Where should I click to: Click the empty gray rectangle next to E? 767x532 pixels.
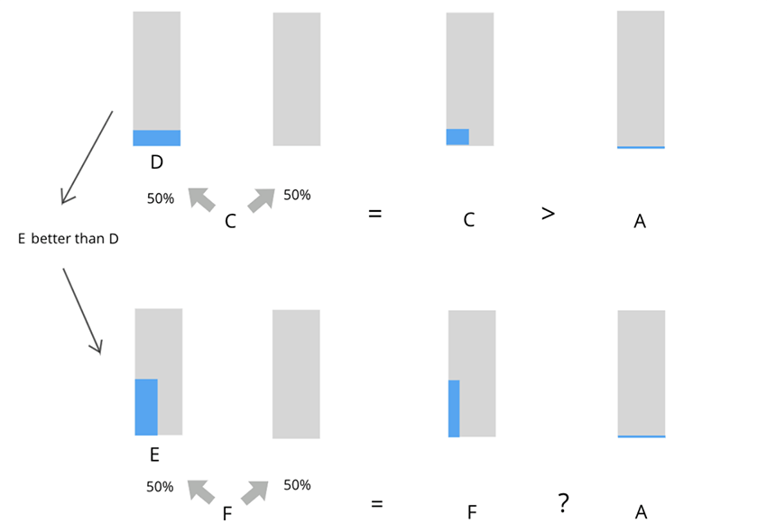297,374
